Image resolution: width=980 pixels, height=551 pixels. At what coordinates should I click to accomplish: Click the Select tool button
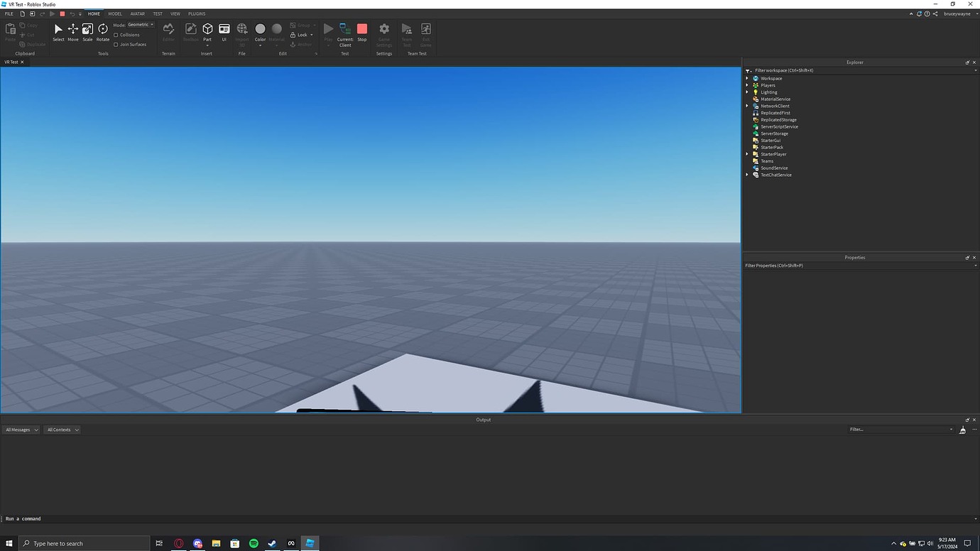(x=58, y=31)
